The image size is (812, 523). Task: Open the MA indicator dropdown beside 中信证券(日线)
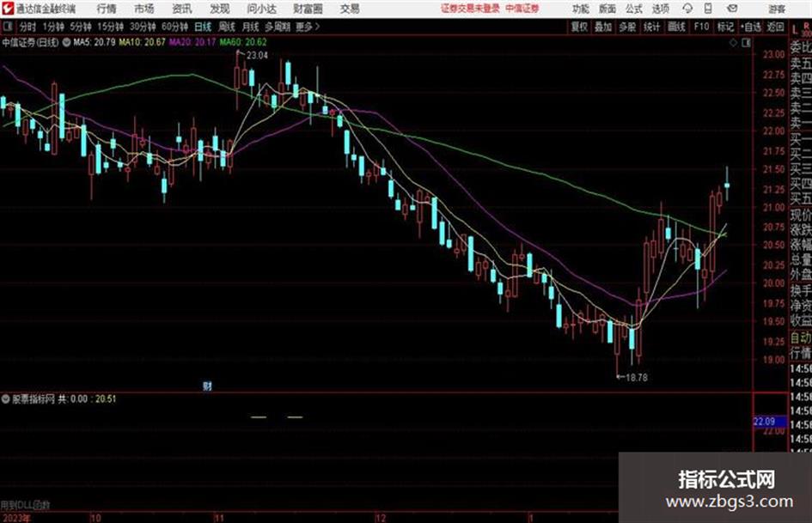click(x=66, y=42)
